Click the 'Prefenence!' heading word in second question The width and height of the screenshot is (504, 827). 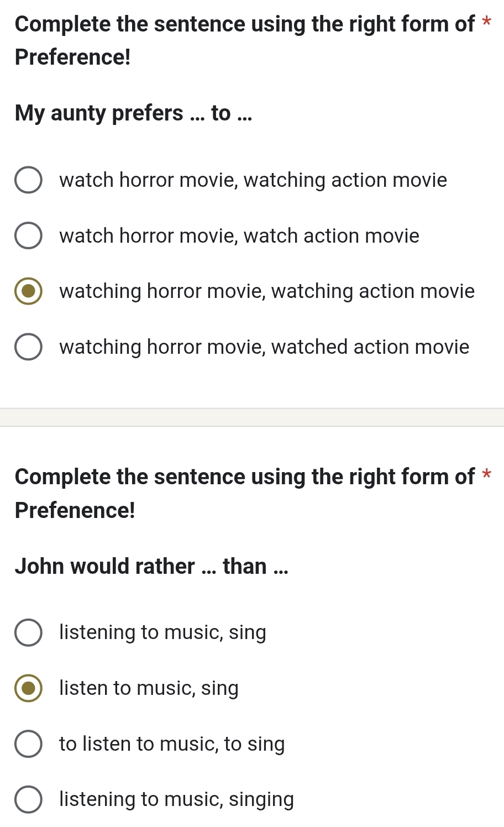click(75, 510)
